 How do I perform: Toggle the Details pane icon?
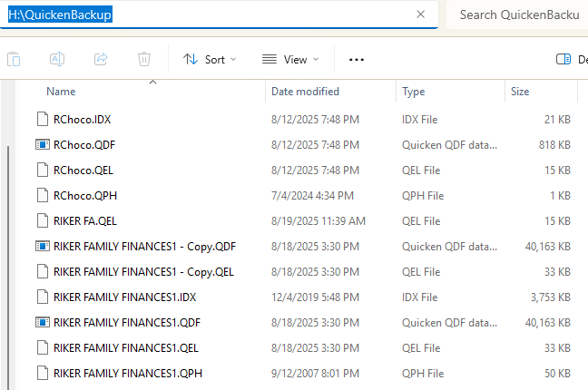point(563,59)
